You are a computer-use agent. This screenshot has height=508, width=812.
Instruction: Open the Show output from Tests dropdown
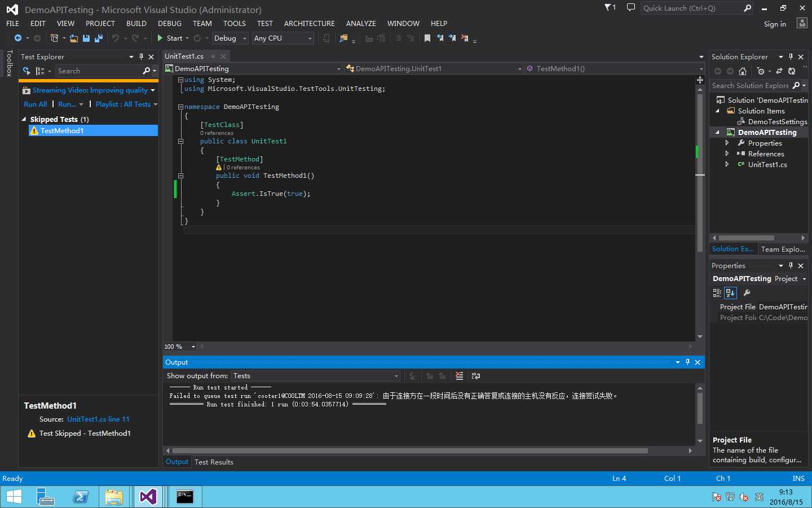316,376
